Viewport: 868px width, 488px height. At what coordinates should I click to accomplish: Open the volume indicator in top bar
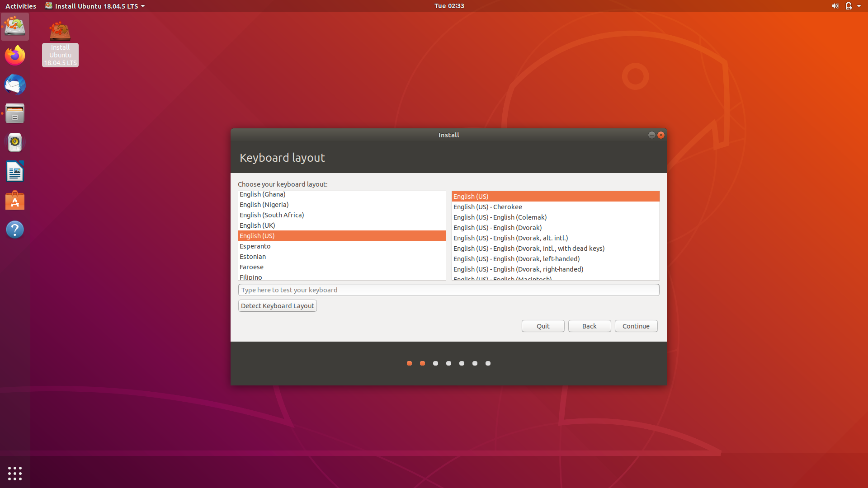[835, 6]
